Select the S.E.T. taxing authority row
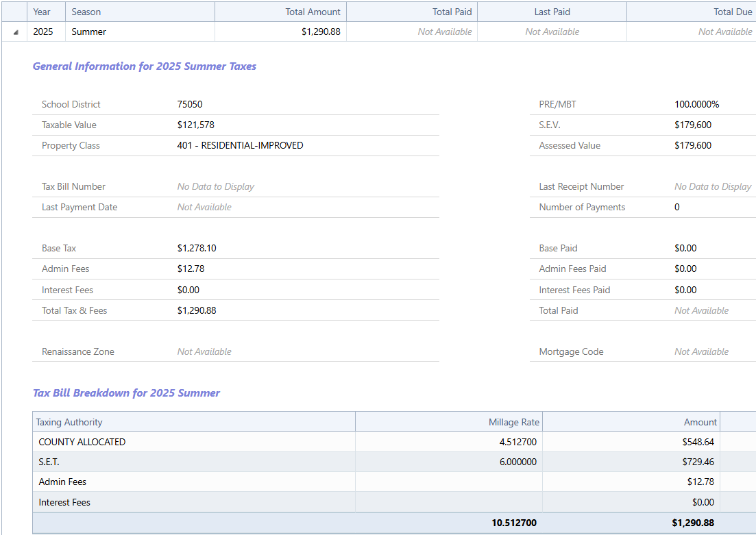Image resolution: width=756 pixels, height=535 pixels. 49,462
